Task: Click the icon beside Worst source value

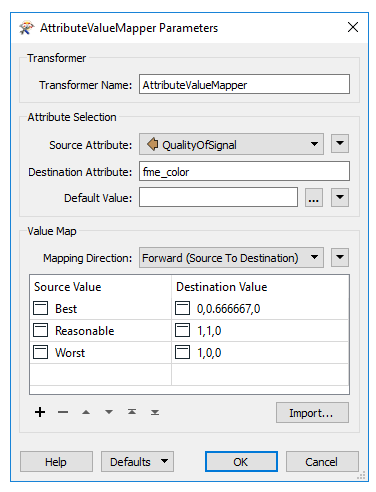Action: 41,352
